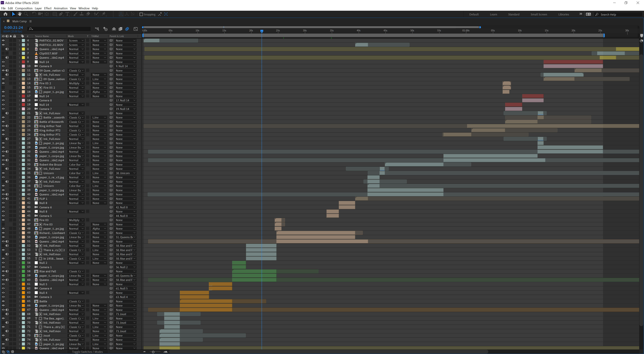Toggle Motion Blur enable icon
Image resolution: width=644 pixels, height=354 pixels.
pos(127,29)
